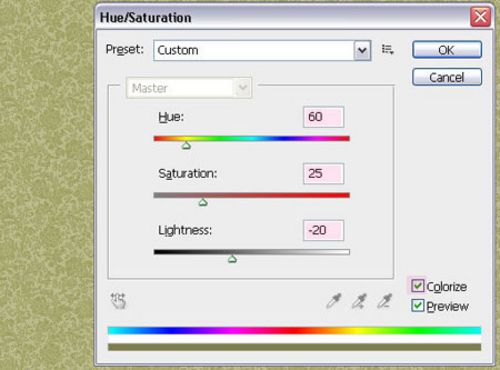Click the rainbow color bar at bottom

click(x=294, y=331)
